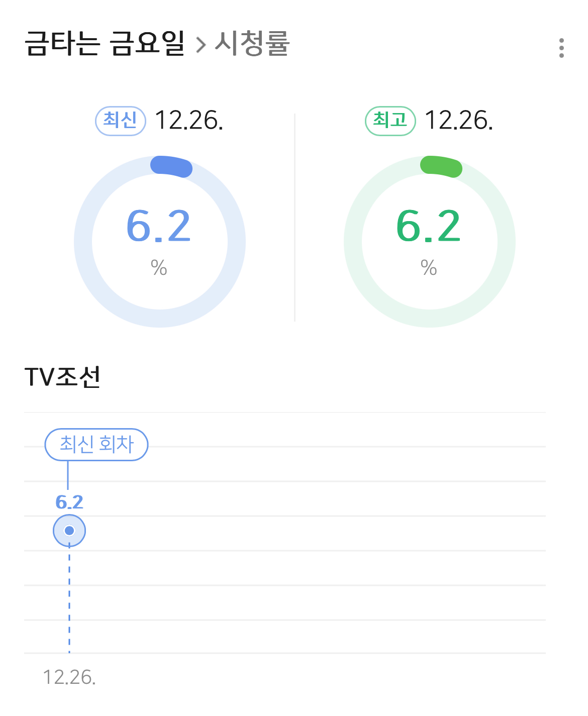Click the circular data point on the chart
The image size is (588, 716).
coord(69,531)
